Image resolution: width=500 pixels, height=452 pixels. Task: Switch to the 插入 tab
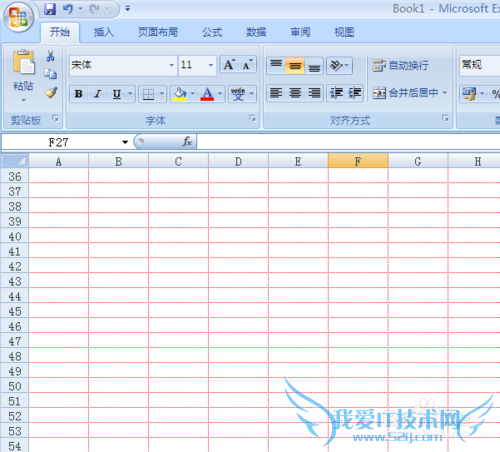coord(104,32)
